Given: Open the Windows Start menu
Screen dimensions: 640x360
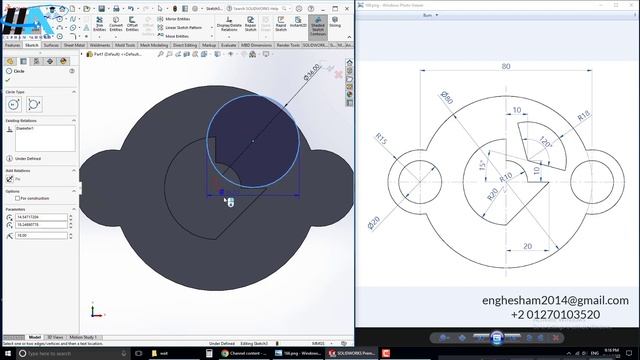Looking at the screenshot, I should tap(7, 353).
